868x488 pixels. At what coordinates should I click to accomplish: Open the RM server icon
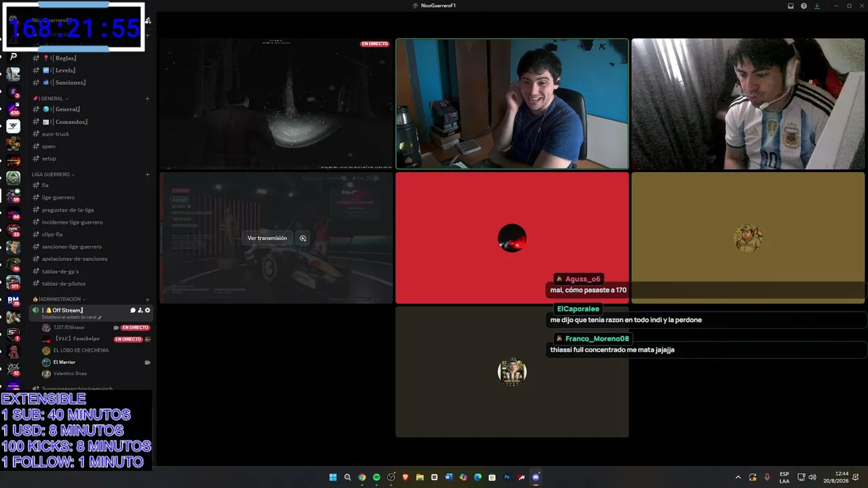click(13, 300)
